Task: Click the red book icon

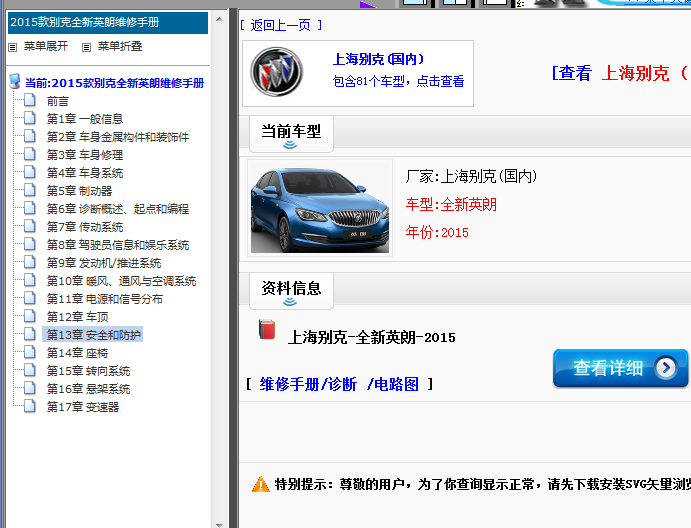Action: point(267,330)
